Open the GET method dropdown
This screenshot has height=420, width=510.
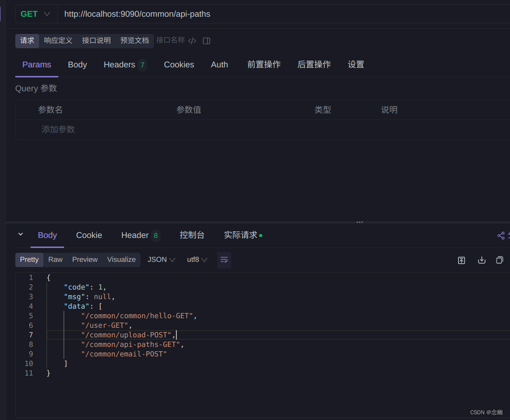coord(35,14)
